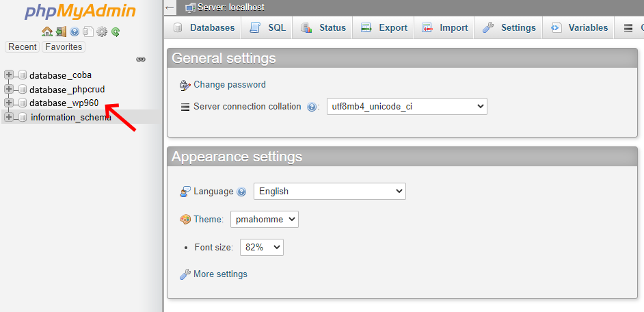
Task: Expand the information_schema tree node
Action: click(9, 117)
